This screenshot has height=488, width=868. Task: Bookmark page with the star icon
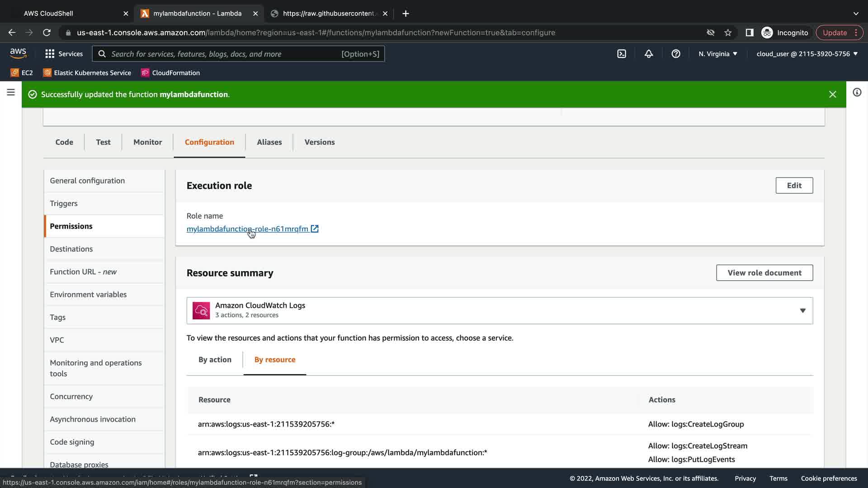728,33
